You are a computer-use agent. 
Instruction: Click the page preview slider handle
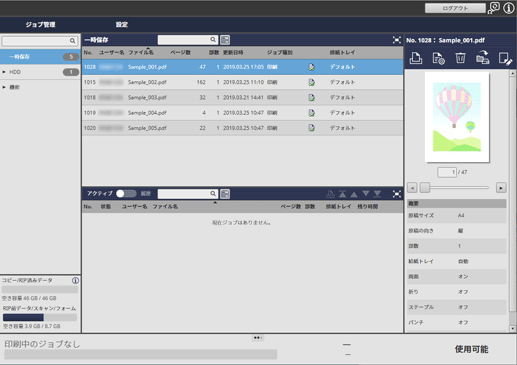(425, 188)
